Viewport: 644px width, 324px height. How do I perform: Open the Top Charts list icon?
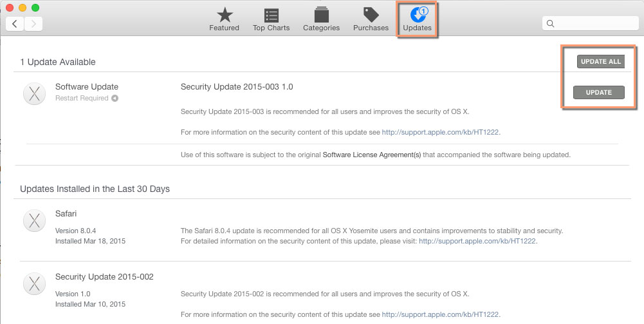[x=271, y=15]
